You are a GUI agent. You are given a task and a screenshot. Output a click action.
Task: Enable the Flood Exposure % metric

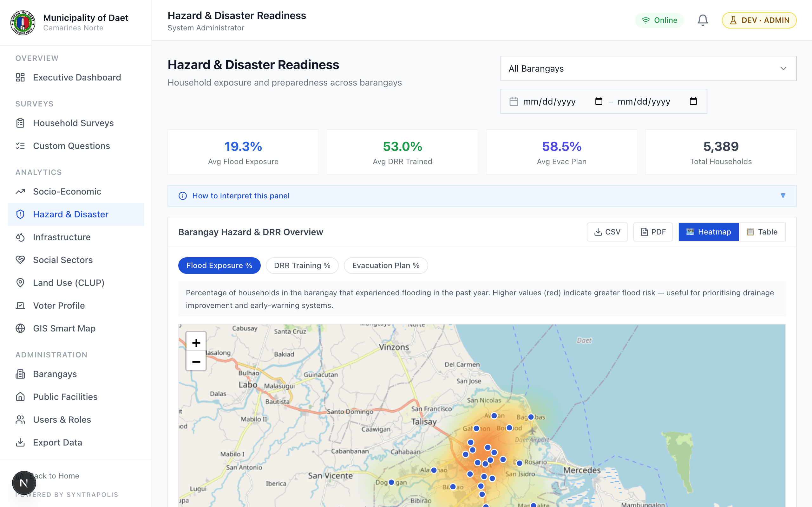pyautogui.click(x=219, y=265)
